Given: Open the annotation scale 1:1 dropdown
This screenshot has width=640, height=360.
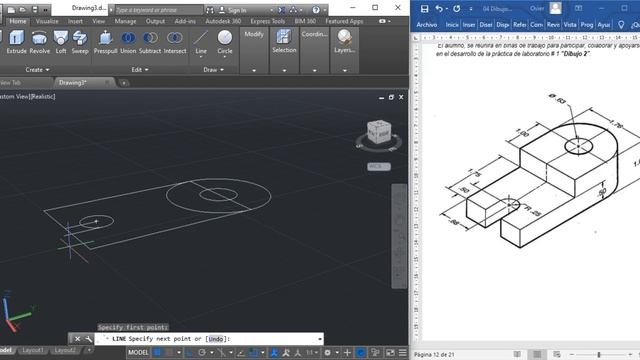Looking at the screenshot, I should pyautogui.click(x=312, y=353).
